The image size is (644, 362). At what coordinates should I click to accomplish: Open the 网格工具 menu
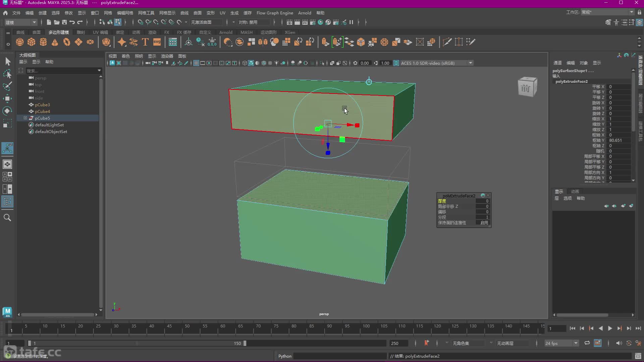point(146,13)
